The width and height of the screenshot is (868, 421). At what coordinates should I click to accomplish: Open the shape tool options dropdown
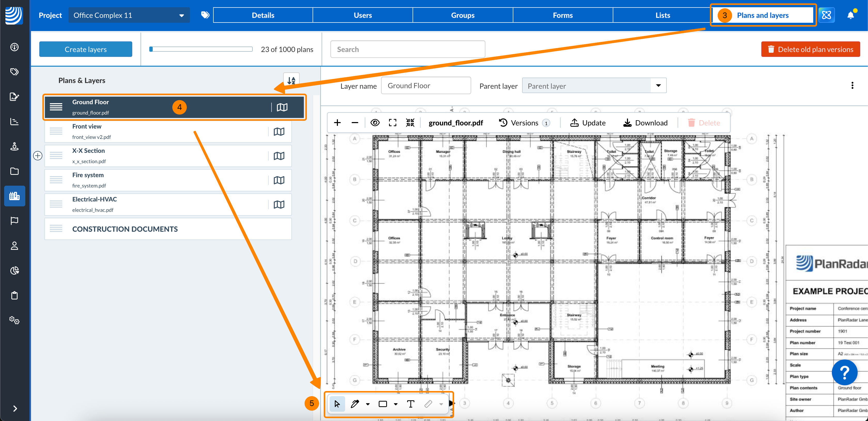pos(396,404)
